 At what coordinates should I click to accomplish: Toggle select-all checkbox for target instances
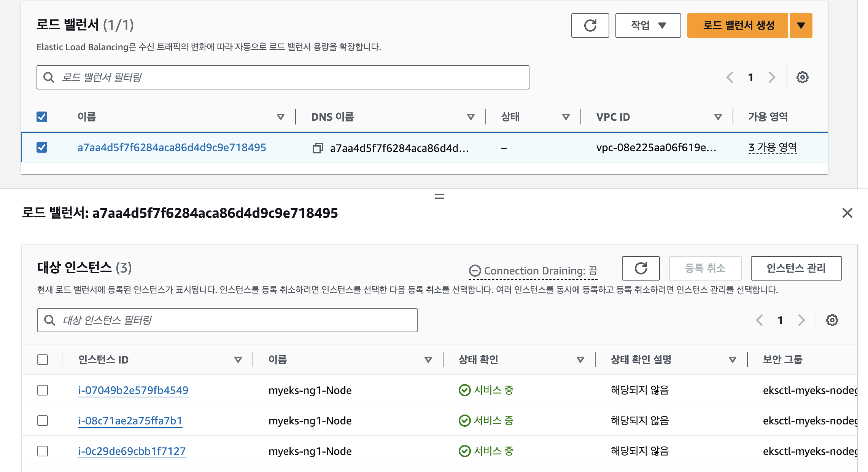pos(43,360)
